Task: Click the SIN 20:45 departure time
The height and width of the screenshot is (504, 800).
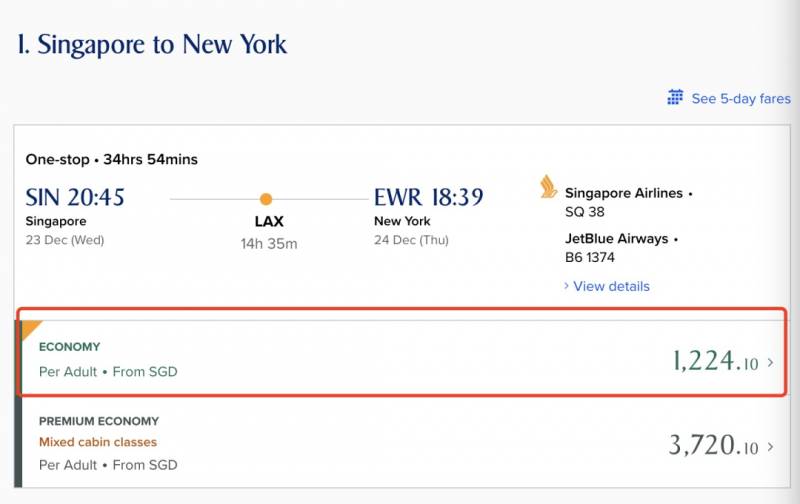Action: 75,197
